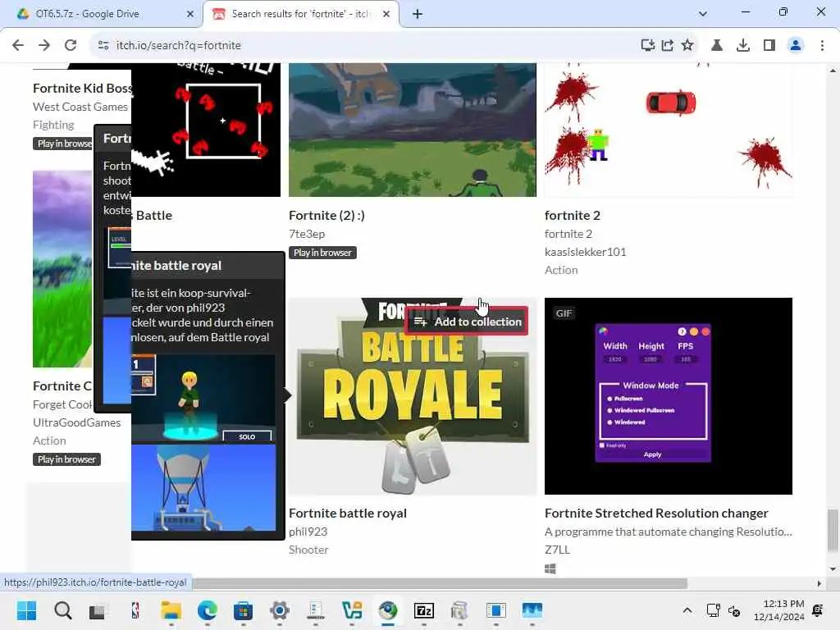
Task: Switch to Chrome in the taskbar
Action: point(388,610)
